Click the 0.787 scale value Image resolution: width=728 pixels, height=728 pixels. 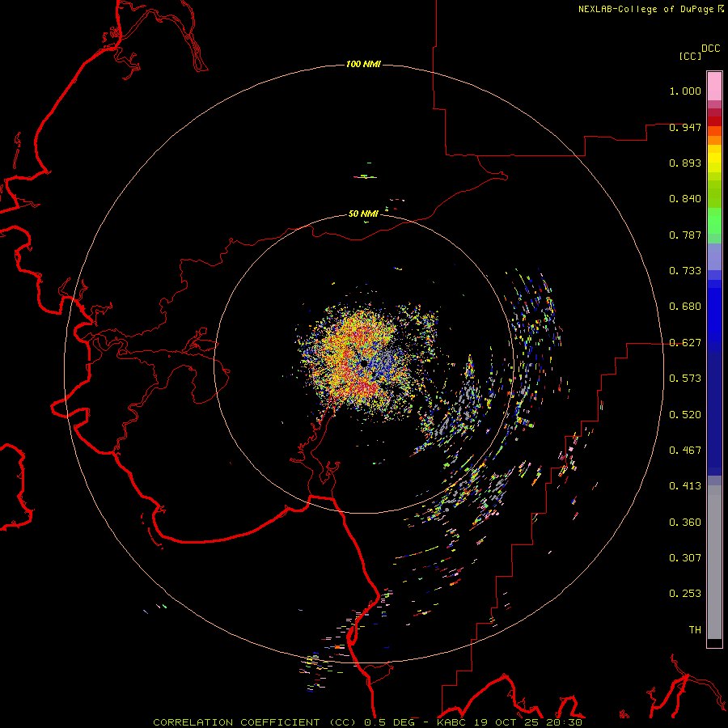(x=685, y=235)
